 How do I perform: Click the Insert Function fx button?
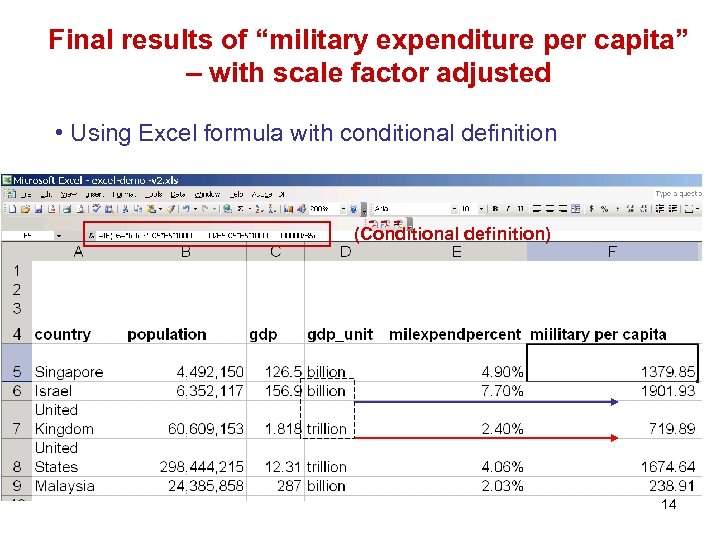point(91,235)
